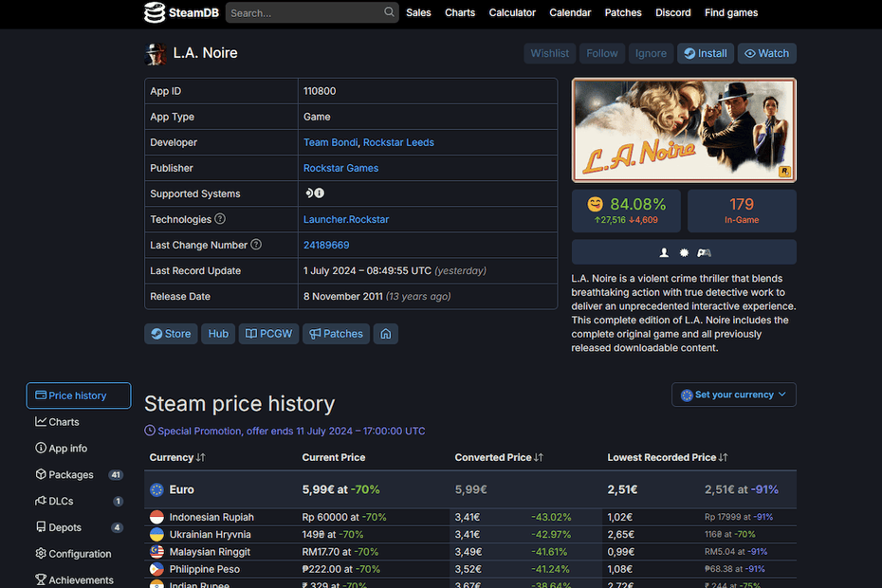
Task: Sort table by Currency column
Action: (177, 457)
